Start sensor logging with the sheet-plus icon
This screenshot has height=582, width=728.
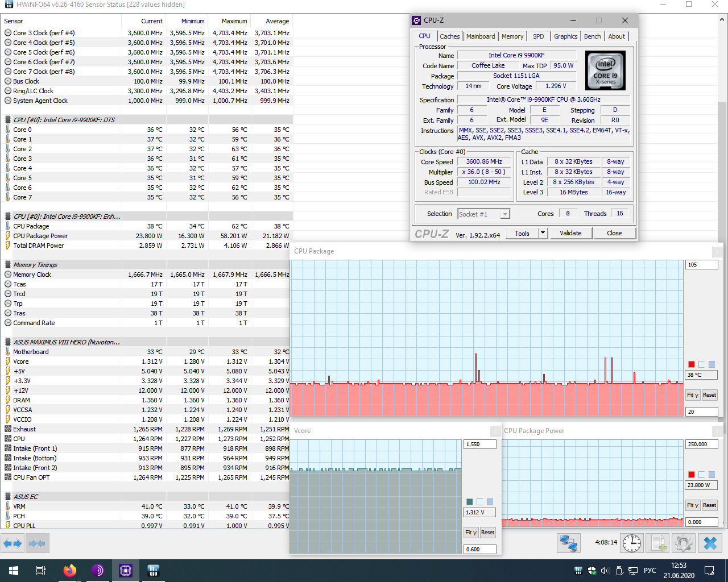658,543
